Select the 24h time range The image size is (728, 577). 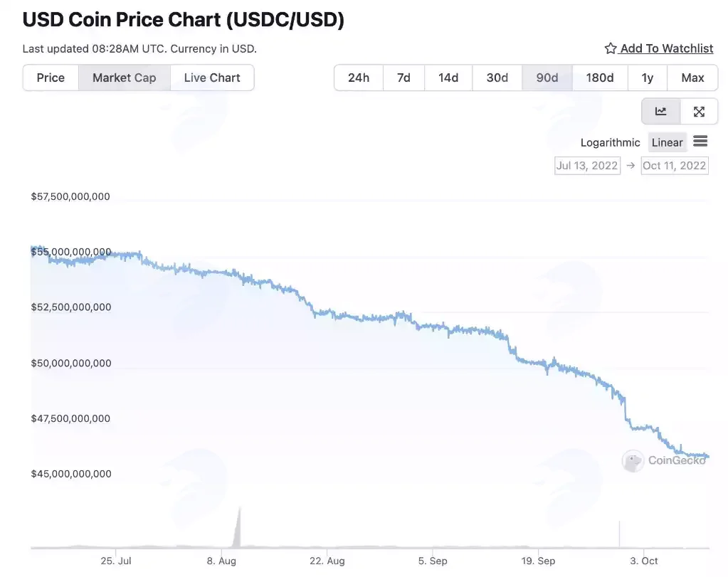(x=359, y=78)
